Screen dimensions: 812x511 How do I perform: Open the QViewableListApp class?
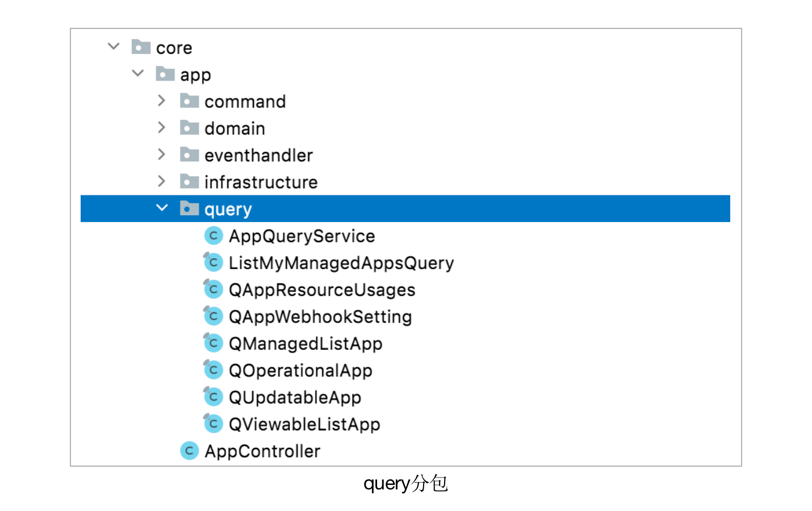304,424
